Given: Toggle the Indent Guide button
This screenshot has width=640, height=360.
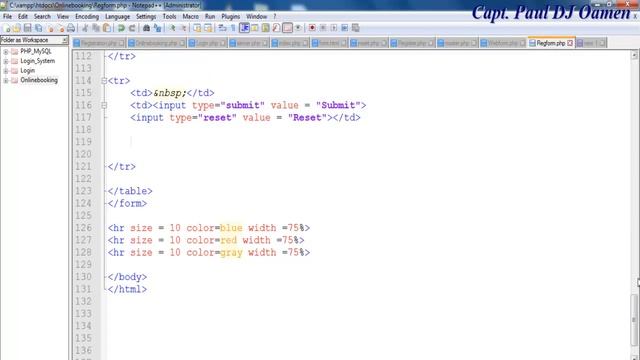Looking at the screenshot, I should (244, 28).
